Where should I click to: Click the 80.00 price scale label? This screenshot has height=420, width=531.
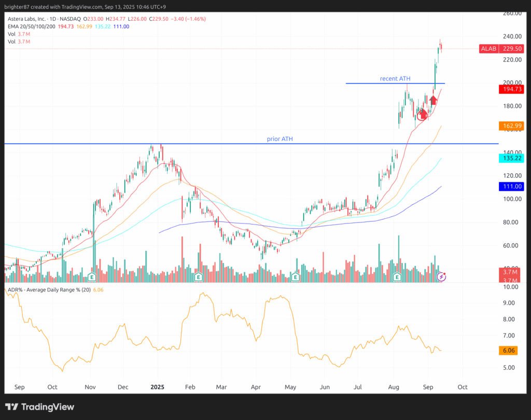tap(512, 222)
